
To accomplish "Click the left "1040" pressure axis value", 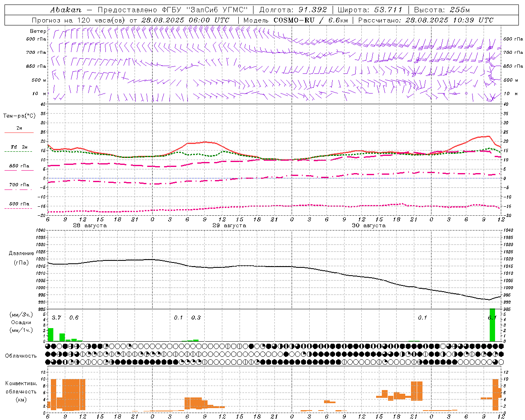I will 40,231.
